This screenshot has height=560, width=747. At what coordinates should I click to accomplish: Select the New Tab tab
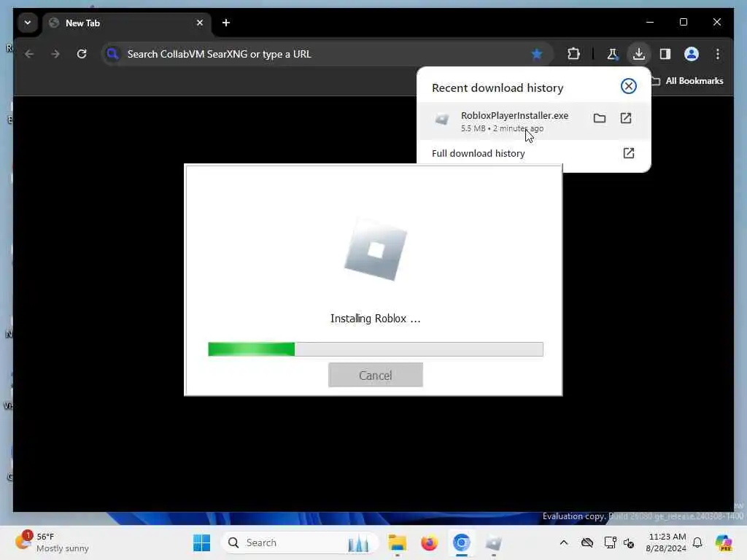(127, 23)
